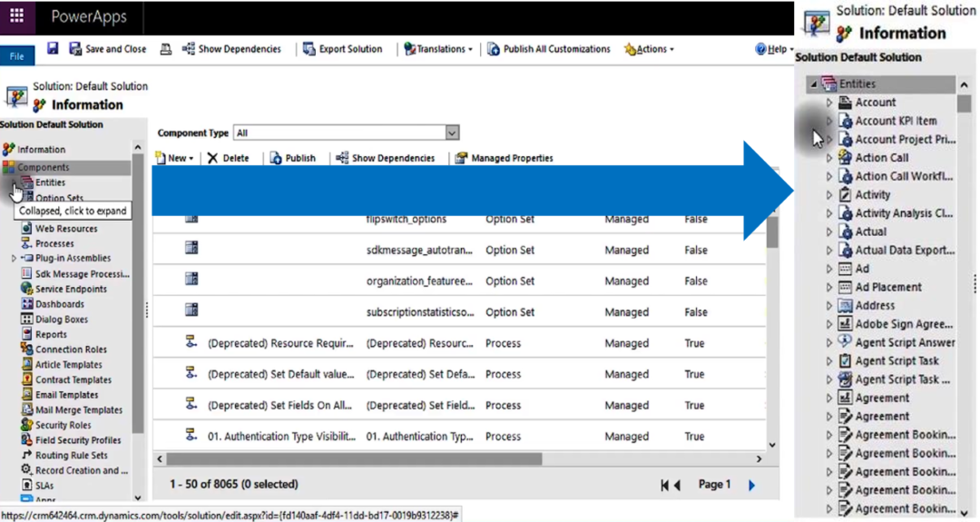Viewport: 980px width, 522px height.
Task: Select the (Deprecated) Resource Requir... process row
Action: point(459,343)
